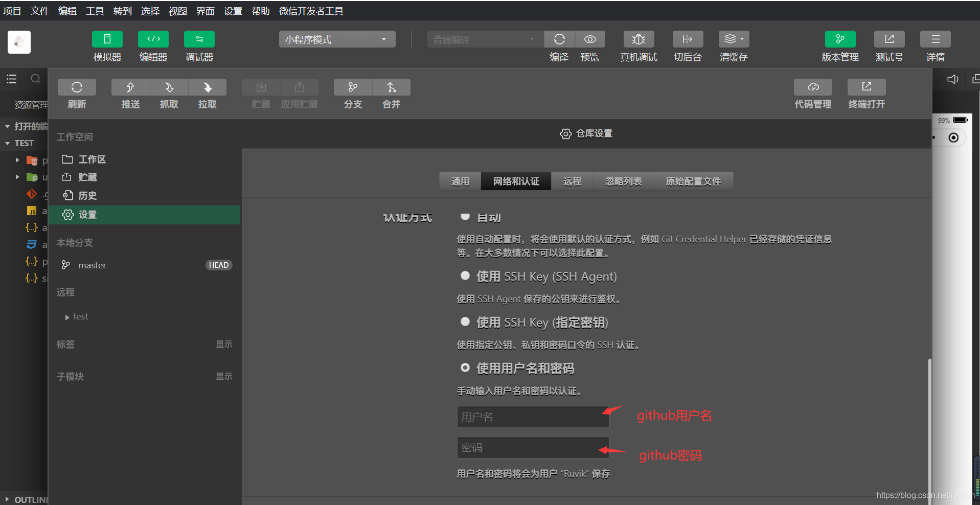Click the simulator mute speaker icon
The image size is (980, 505).
point(952,79)
